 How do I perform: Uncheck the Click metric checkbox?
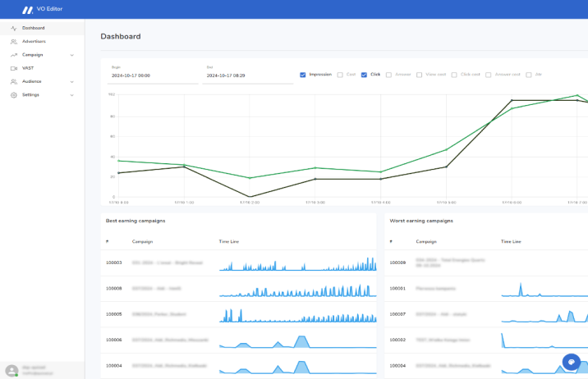[x=364, y=75]
